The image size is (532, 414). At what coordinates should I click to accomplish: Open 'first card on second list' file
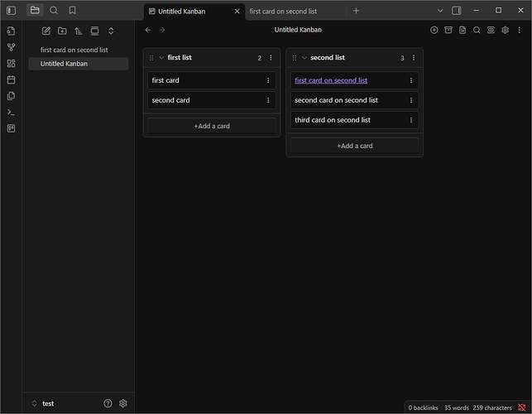click(x=79, y=50)
